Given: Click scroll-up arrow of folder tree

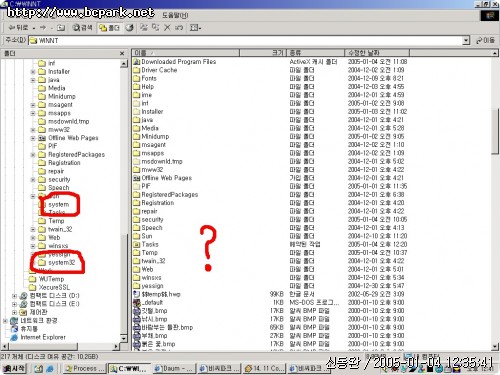Looking at the screenshot, I should click(x=124, y=63).
